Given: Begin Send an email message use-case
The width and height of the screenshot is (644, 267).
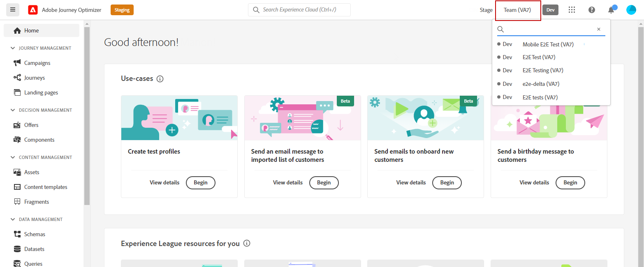Looking at the screenshot, I should 324,182.
